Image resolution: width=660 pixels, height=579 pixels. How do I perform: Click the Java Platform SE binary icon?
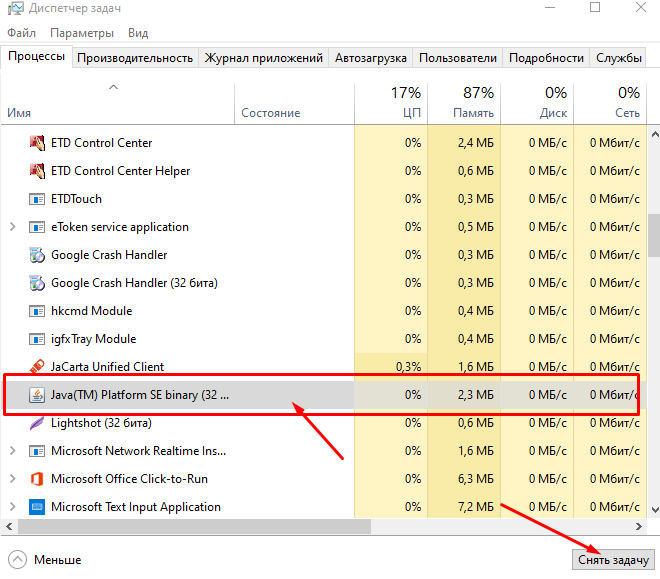point(38,395)
